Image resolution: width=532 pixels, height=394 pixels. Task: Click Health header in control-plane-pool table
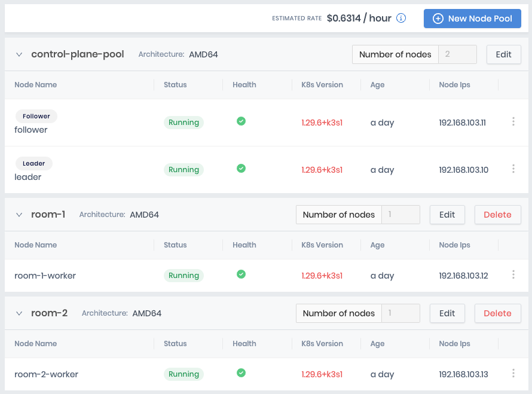pyautogui.click(x=244, y=85)
